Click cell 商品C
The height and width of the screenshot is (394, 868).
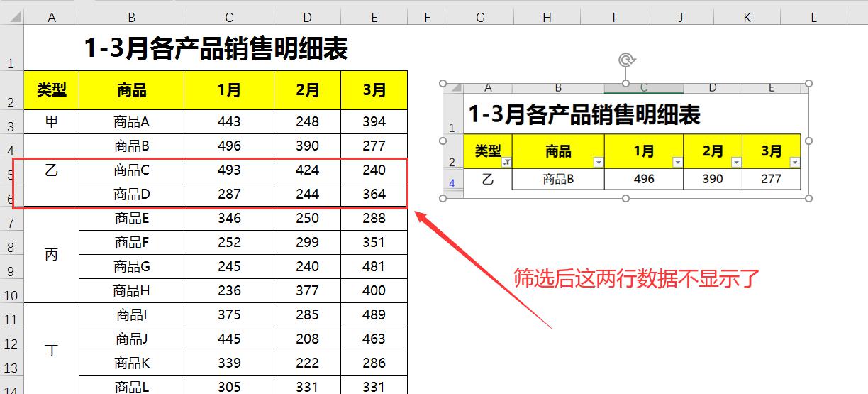click(132, 170)
